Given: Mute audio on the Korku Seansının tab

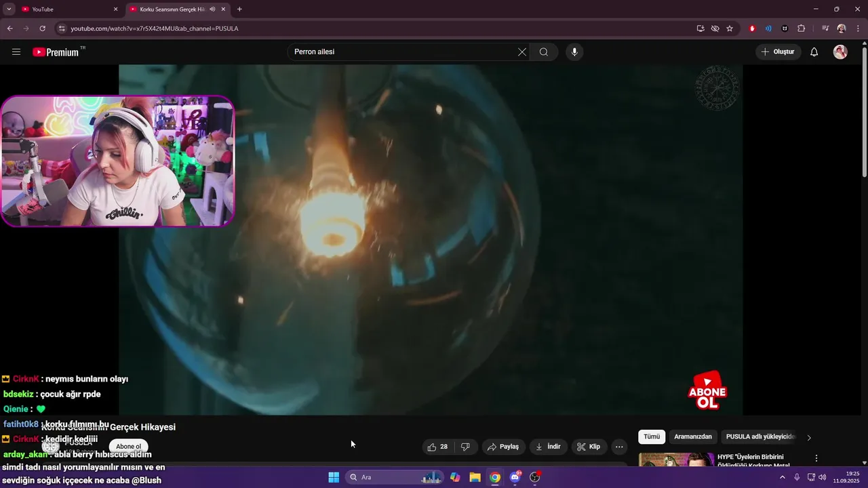Looking at the screenshot, I should point(212,9).
